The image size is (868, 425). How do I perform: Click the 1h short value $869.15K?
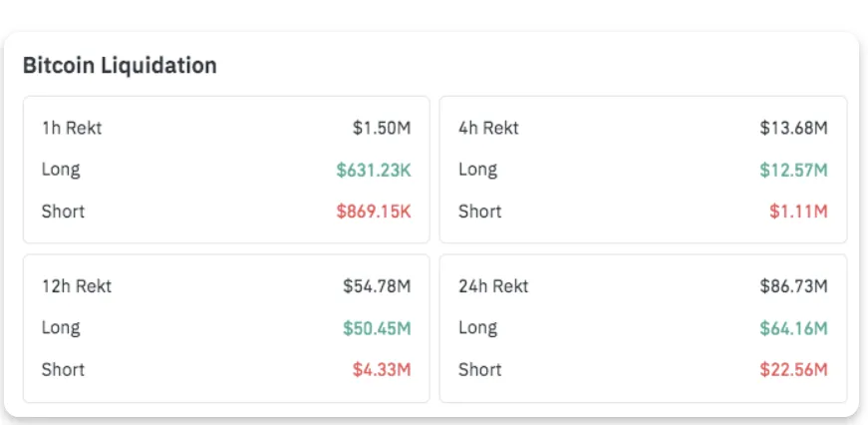pos(374,212)
